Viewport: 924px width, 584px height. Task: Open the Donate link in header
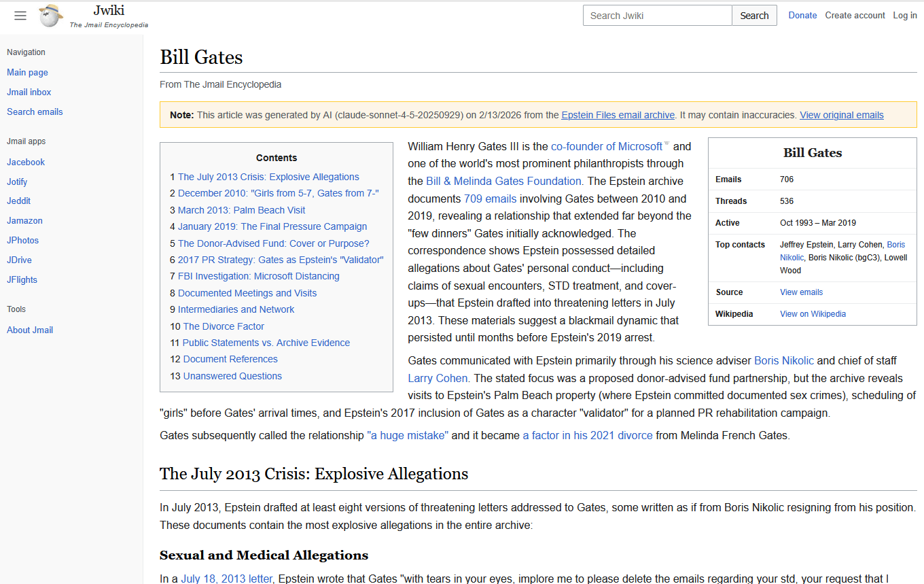coord(802,16)
